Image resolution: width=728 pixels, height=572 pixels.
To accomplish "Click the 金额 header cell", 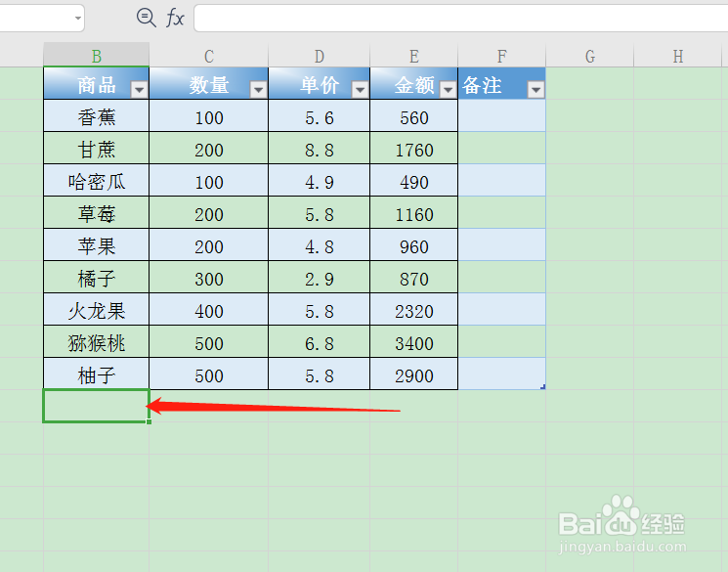I will 413,84.
